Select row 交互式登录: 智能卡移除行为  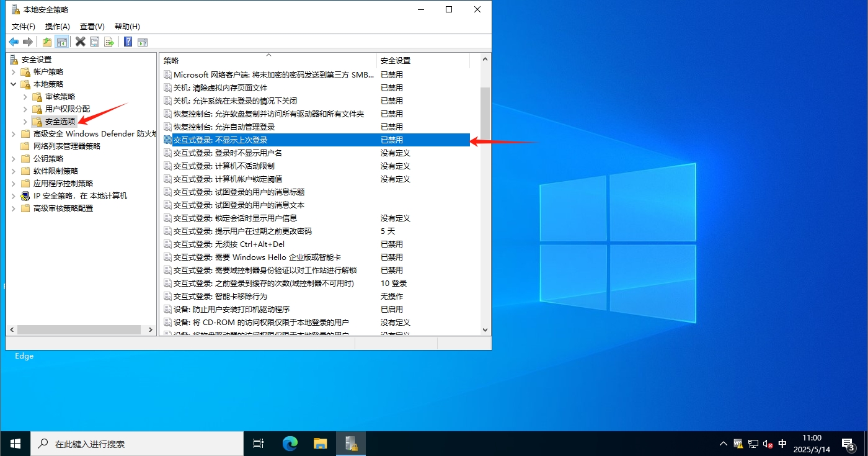click(316, 297)
